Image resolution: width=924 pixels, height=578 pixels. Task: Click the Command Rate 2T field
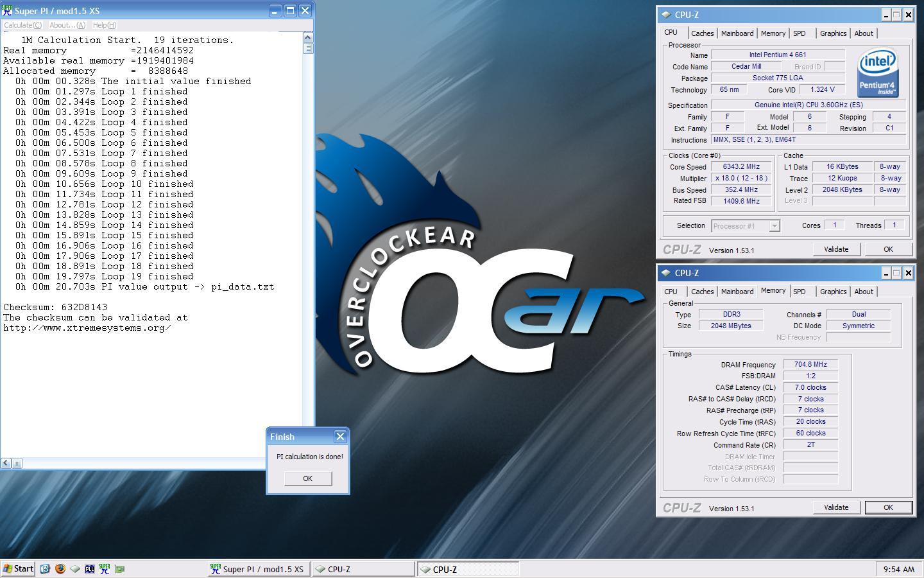[810, 445]
